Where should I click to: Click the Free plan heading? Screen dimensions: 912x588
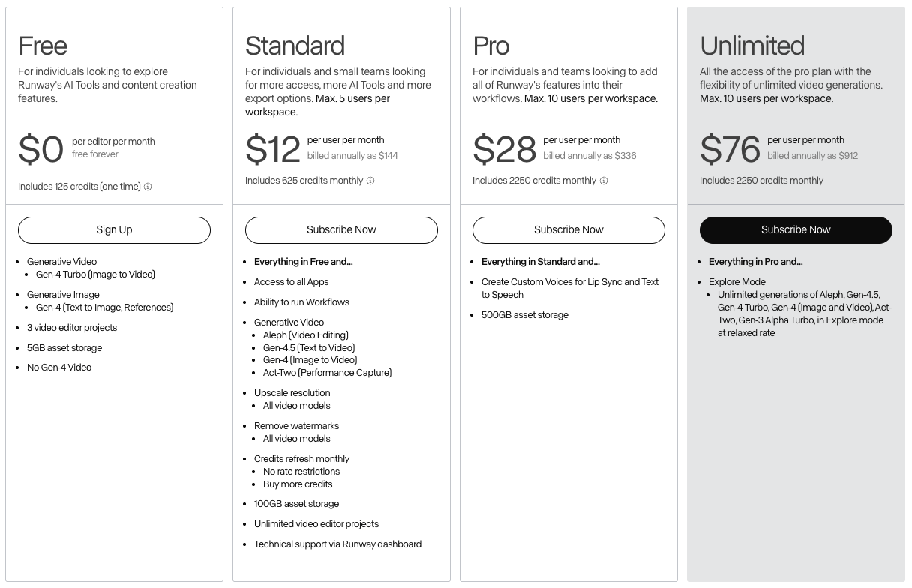43,46
